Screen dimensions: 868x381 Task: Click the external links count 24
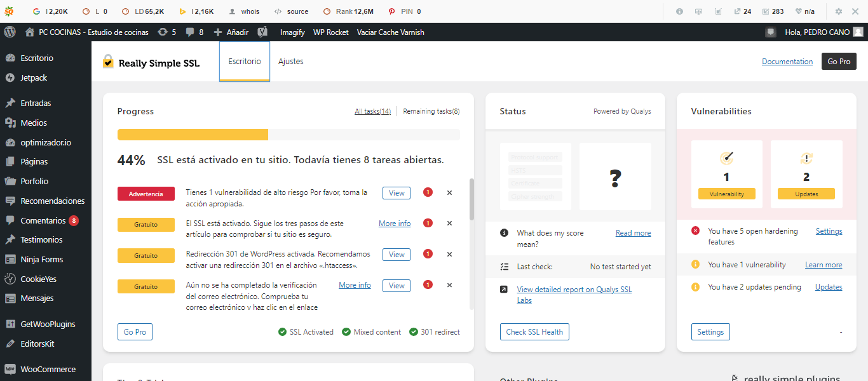tap(742, 11)
